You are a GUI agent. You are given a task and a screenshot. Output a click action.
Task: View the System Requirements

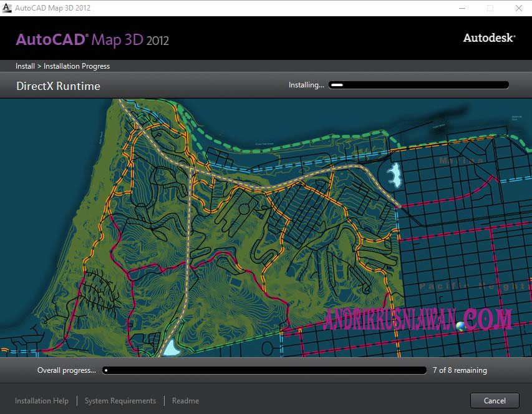120,400
